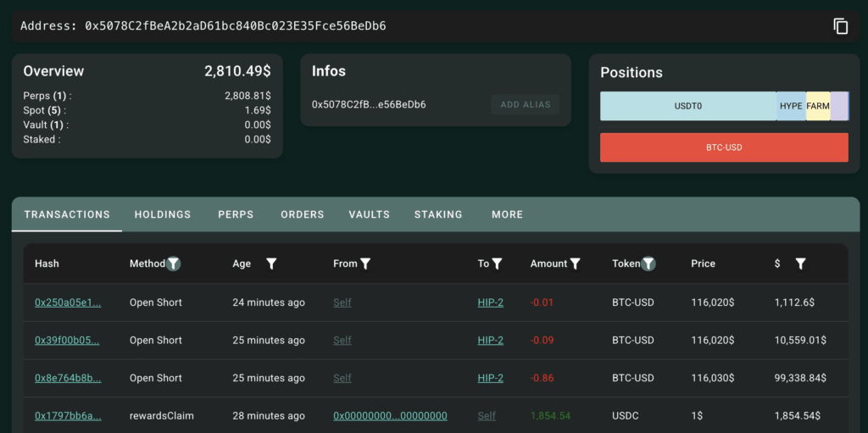868x433 pixels.
Task: Open the Staking tab
Action: click(438, 214)
